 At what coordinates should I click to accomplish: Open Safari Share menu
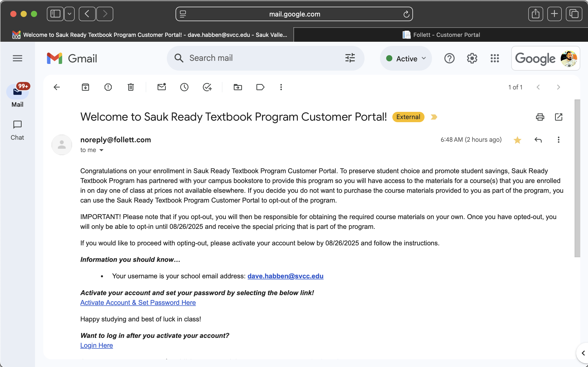[x=536, y=14]
